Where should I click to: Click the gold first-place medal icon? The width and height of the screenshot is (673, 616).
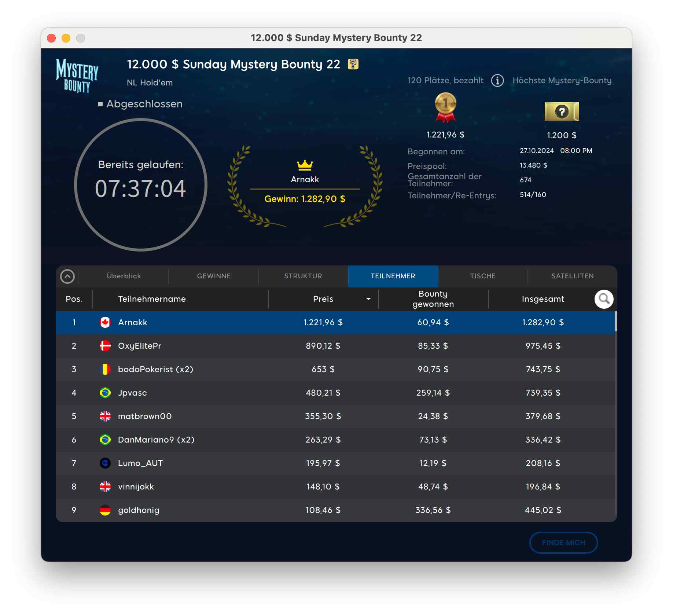coord(445,107)
